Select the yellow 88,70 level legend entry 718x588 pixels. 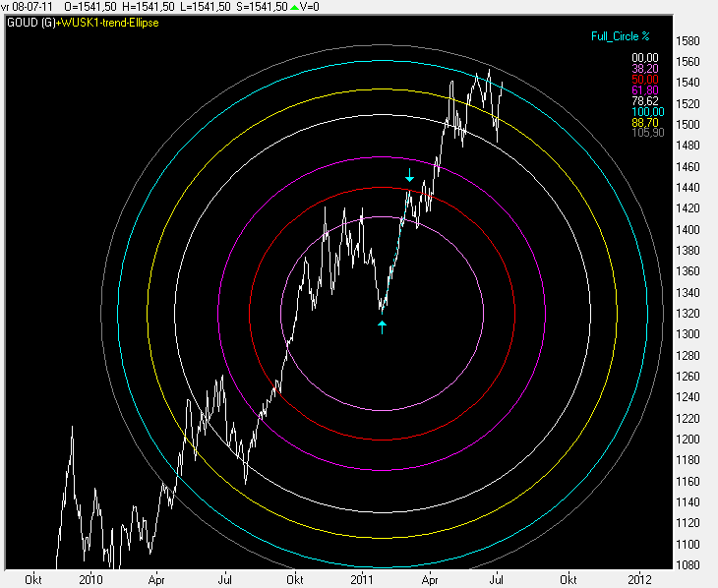click(644, 121)
